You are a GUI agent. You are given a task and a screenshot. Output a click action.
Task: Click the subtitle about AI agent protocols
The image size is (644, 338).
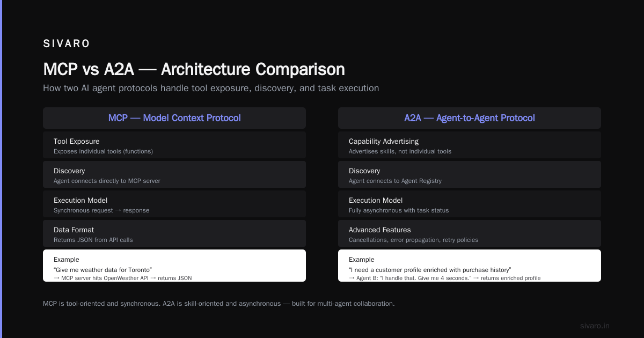(211, 88)
